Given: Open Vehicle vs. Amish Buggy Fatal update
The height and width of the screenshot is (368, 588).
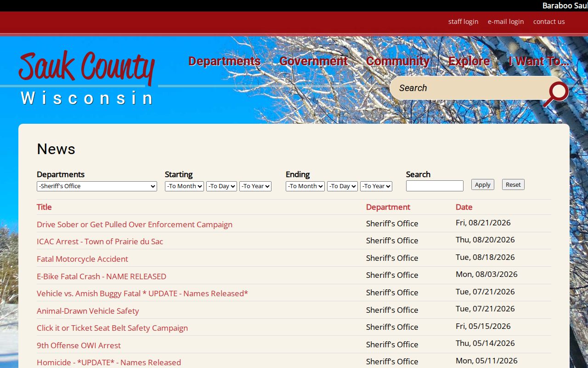Looking at the screenshot, I should click(x=142, y=293).
